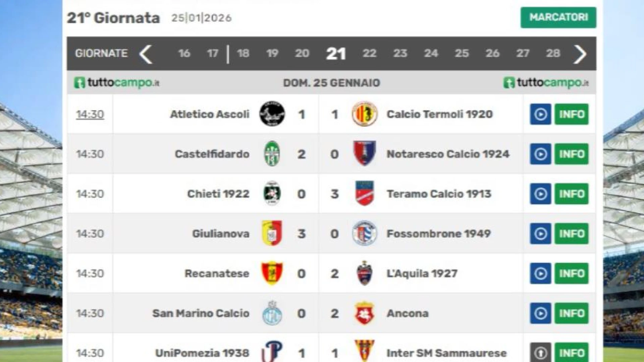This screenshot has width=644, height=362.
Task: Select the Calcio Termoli 1920 logo
Action: [x=366, y=114]
